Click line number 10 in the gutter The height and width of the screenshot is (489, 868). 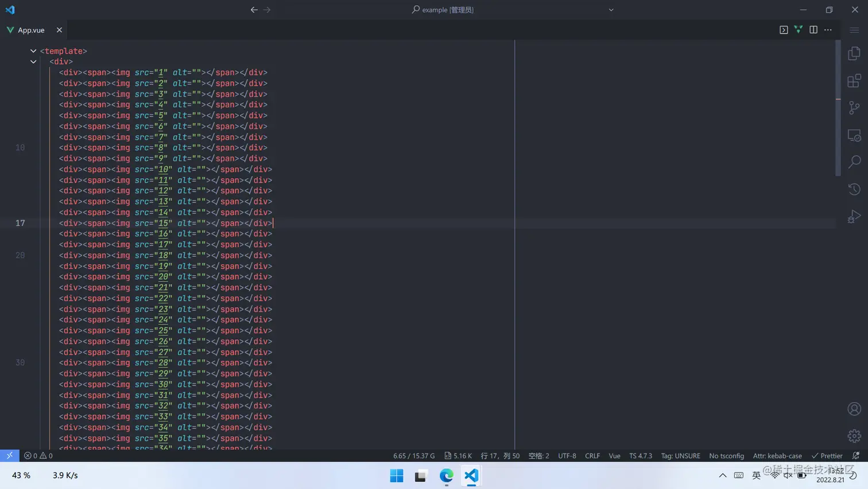20,148
